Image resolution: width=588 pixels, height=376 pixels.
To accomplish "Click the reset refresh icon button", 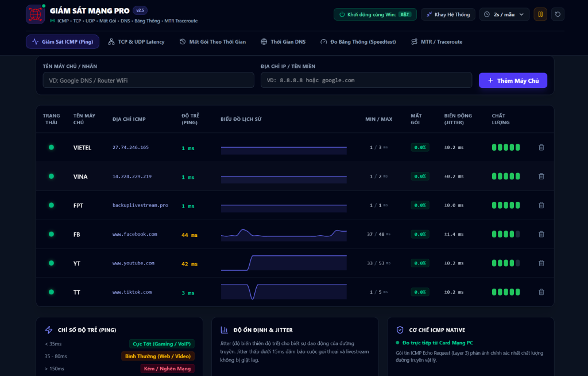I will [x=558, y=14].
